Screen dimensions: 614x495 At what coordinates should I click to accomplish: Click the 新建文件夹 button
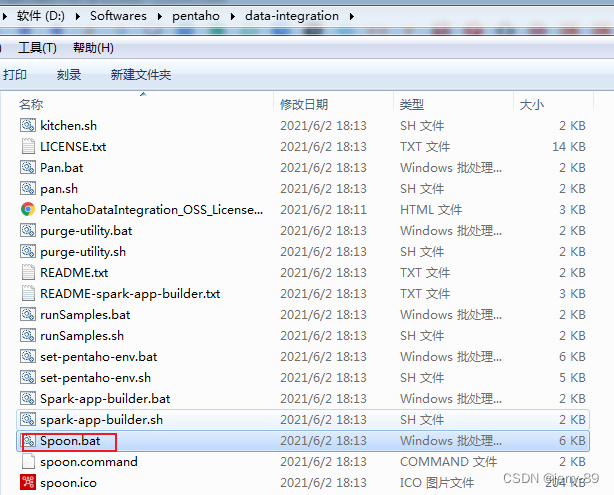click(x=141, y=74)
